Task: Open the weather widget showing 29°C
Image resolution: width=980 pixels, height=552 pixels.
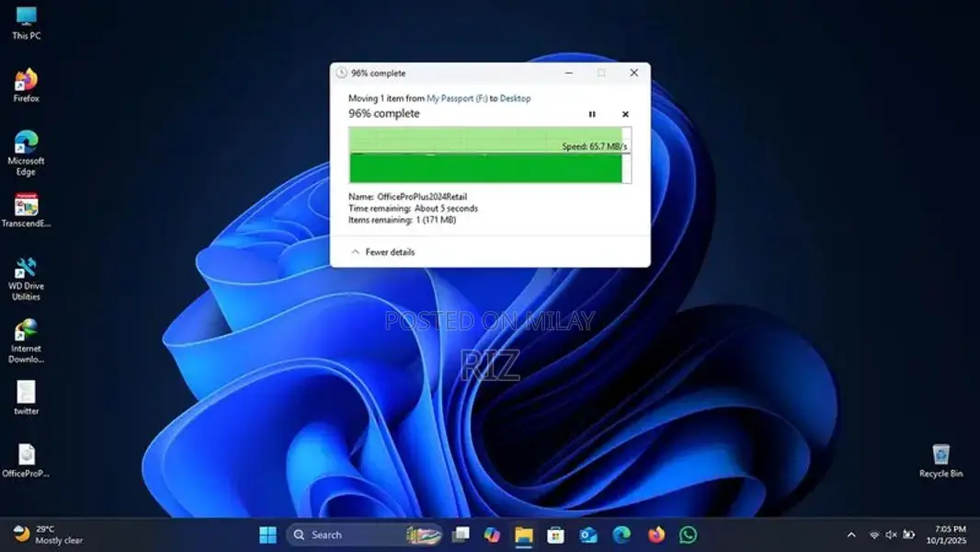Action: (x=48, y=535)
